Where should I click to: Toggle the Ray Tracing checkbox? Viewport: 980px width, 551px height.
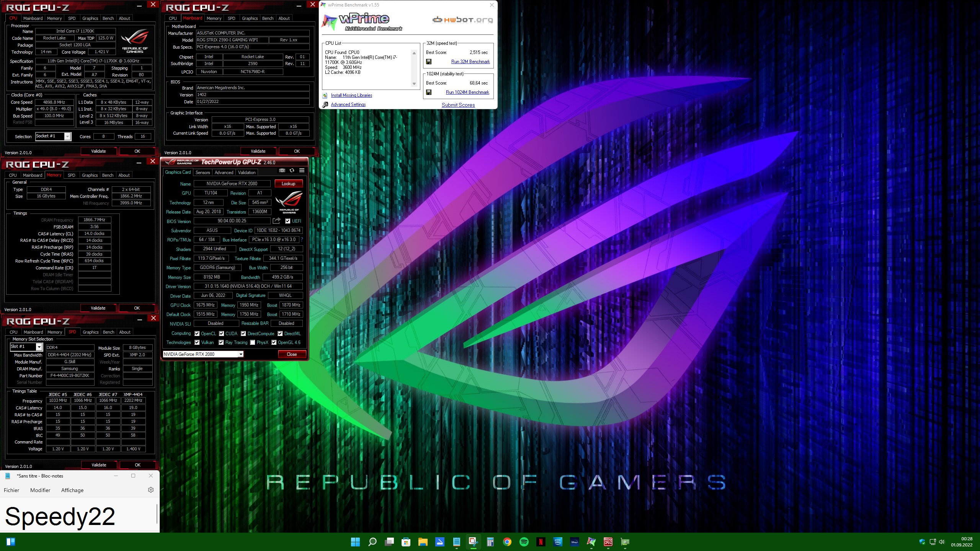[221, 342]
